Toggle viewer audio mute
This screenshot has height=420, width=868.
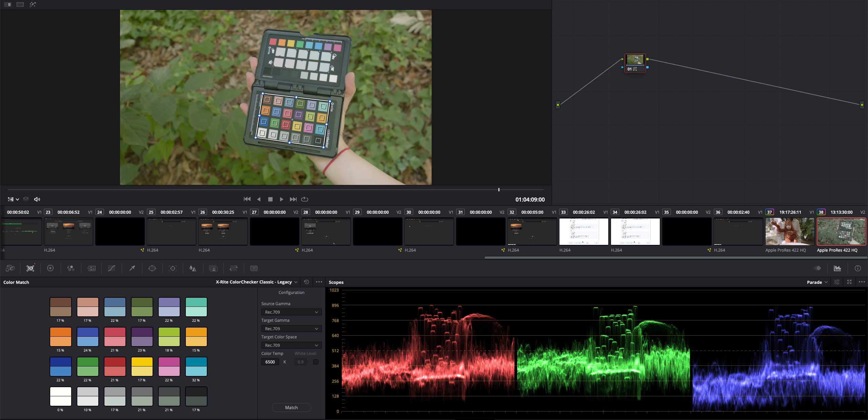point(37,199)
